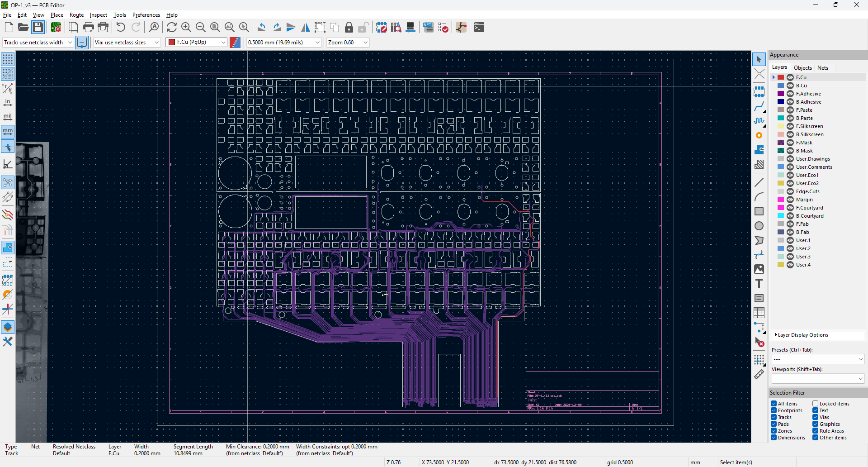This screenshot has width=868, height=467.
Task: Hide the B.Cu layer via eye icon
Action: (790, 86)
